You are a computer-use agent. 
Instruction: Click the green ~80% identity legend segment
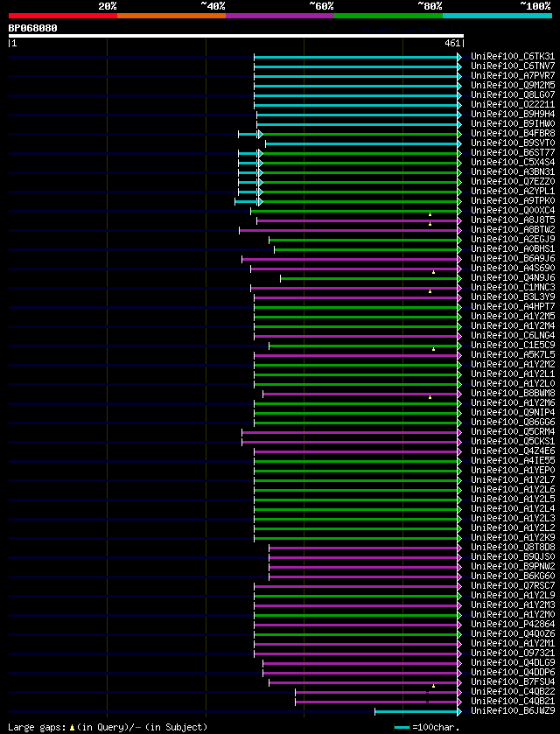pos(388,16)
